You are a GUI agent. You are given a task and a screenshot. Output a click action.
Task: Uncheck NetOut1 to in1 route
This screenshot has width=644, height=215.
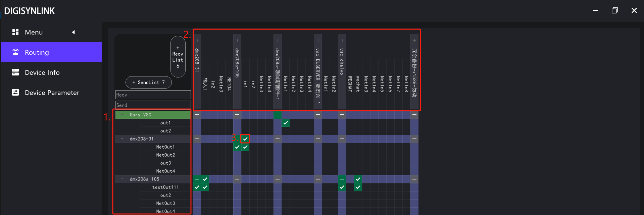point(245,147)
